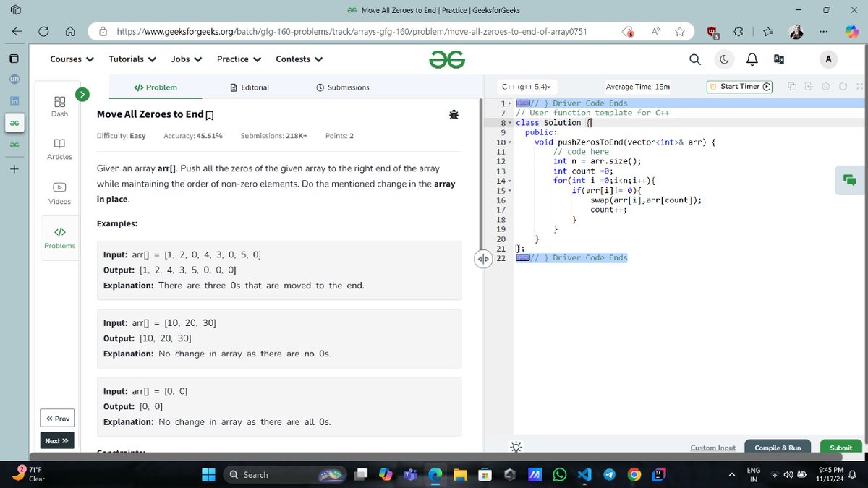Image resolution: width=868 pixels, height=488 pixels.
Task: Open the Windows Start menu
Action: (x=208, y=475)
